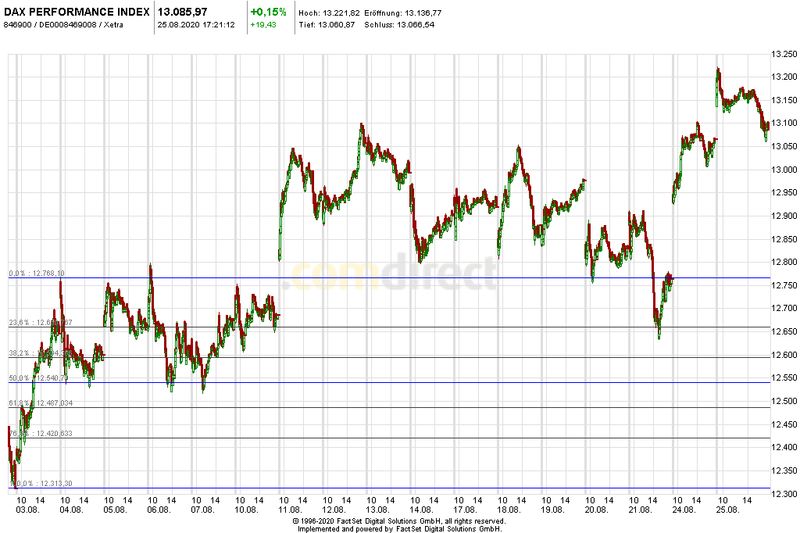This screenshot has height=533, width=800.
Task: Click the 04.08. date label
Action: (71, 510)
